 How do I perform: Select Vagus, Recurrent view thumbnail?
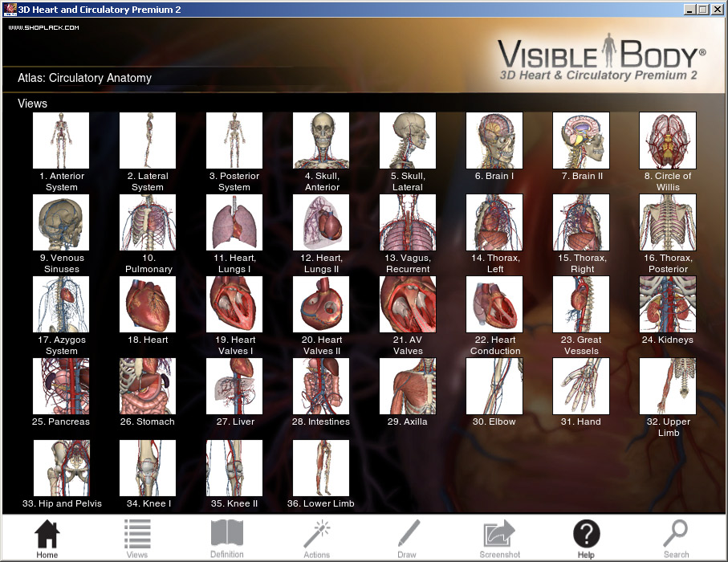click(x=408, y=222)
